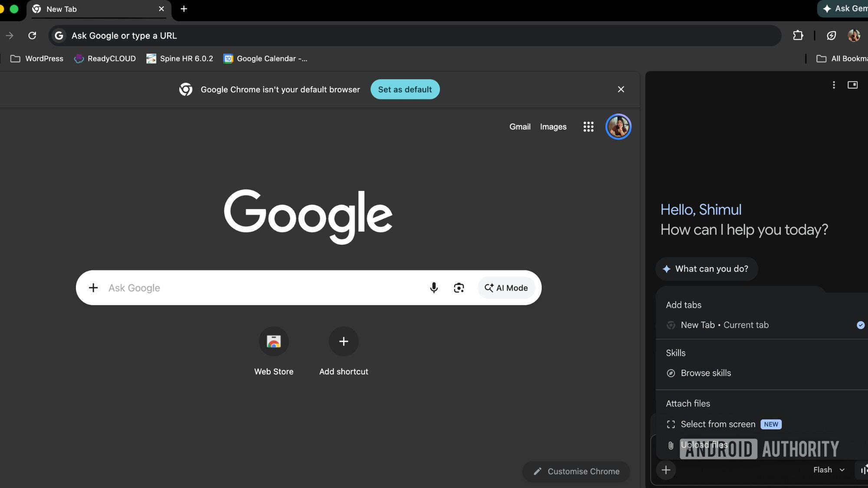Start voice search with the microphone
Image resolution: width=868 pixels, height=488 pixels.
click(434, 288)
